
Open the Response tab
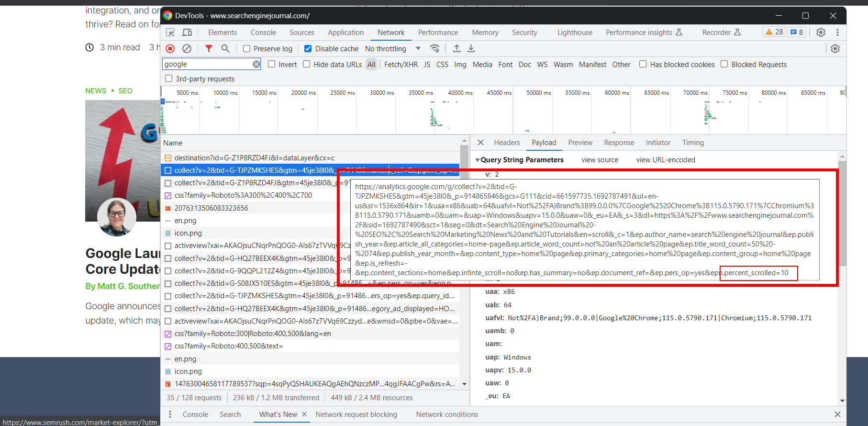click(619, 143)
